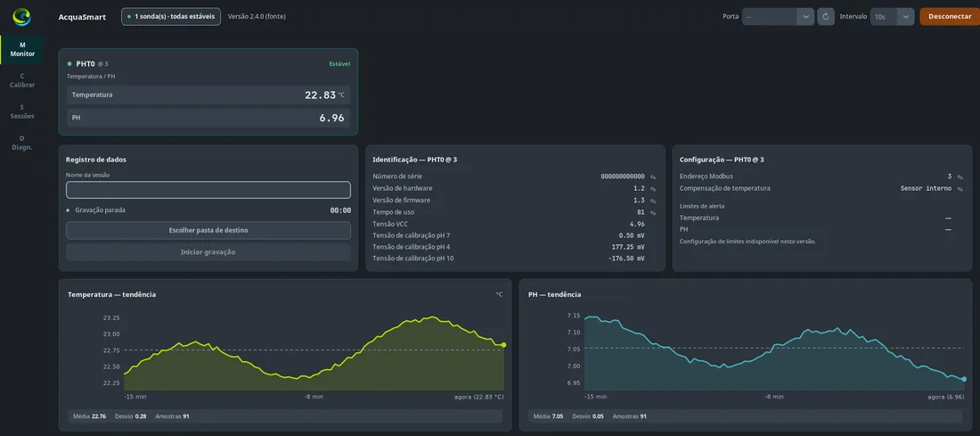Refresh the serial port list

[825, 17]
